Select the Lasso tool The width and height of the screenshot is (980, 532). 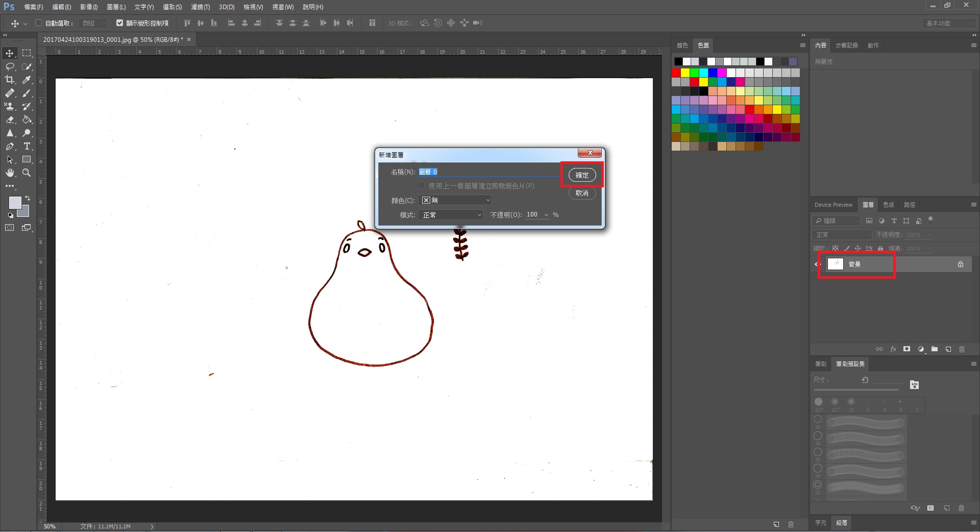(x=10, y=66)
